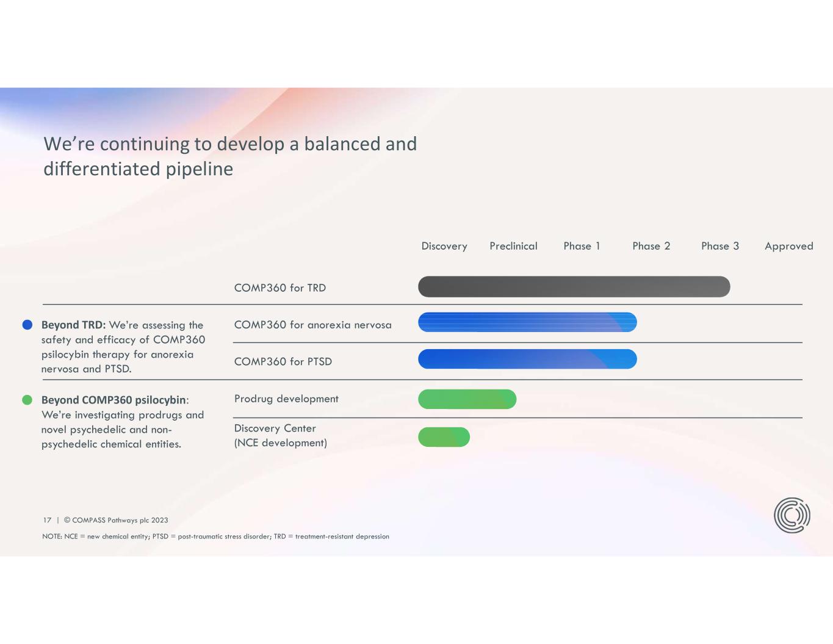Click the NOTE abbreviations footnote text
833x644 pixels.
215,537
